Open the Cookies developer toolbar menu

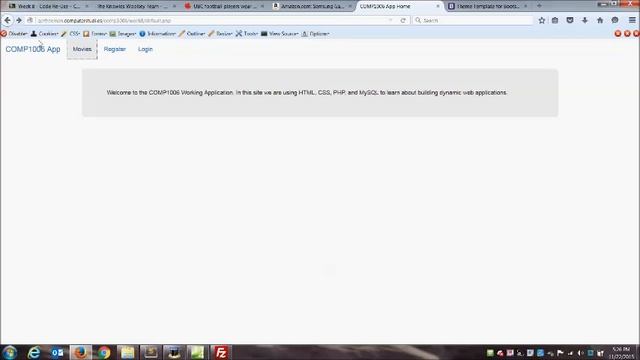click(44, 33)
